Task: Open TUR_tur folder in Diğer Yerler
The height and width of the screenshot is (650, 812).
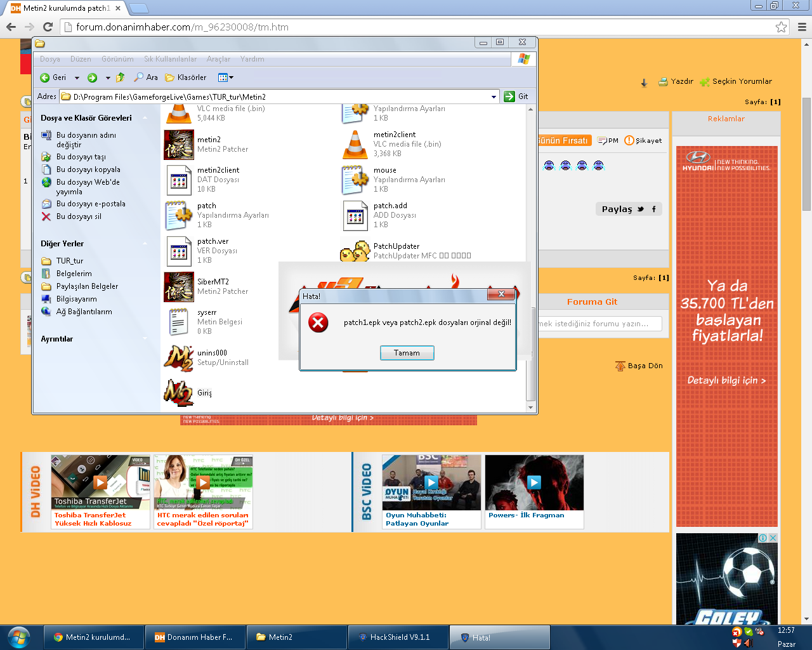Action: (x=62, y=261)
